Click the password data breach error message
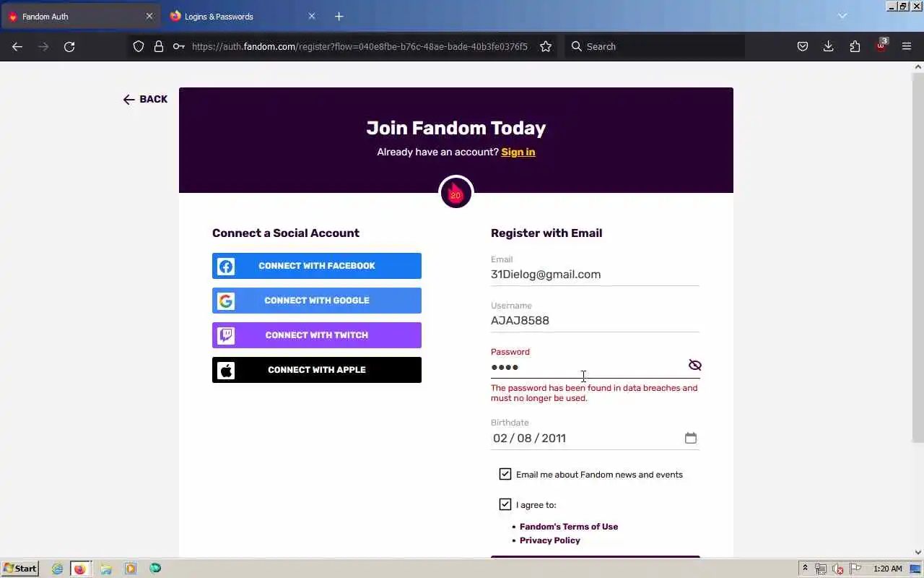The image size is (924, 578). (594, 393)
